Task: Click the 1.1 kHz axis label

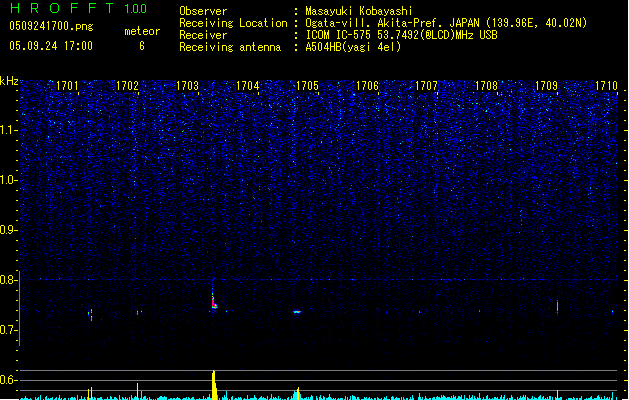Action: [x=9, y=130]
